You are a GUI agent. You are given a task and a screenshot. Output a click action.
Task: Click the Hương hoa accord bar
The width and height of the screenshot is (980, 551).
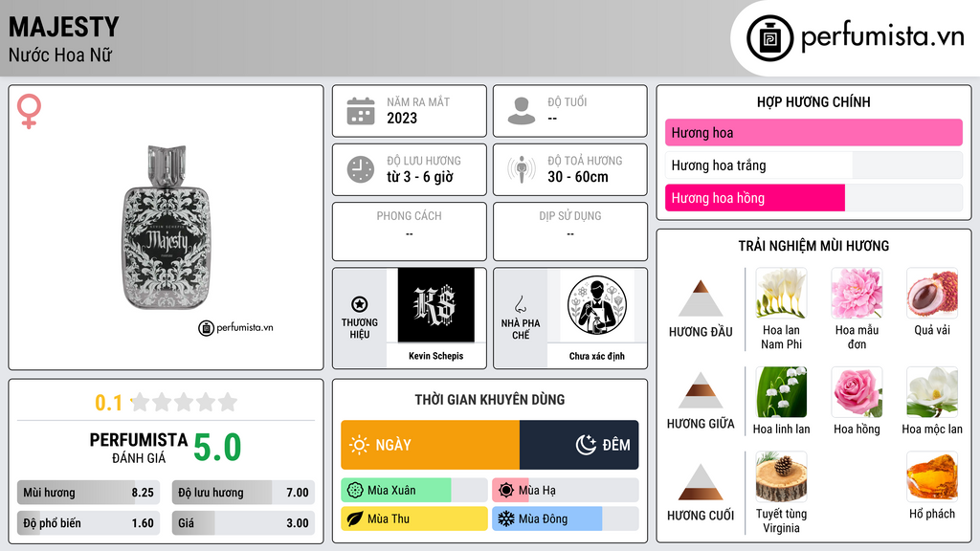pos(813,132)
